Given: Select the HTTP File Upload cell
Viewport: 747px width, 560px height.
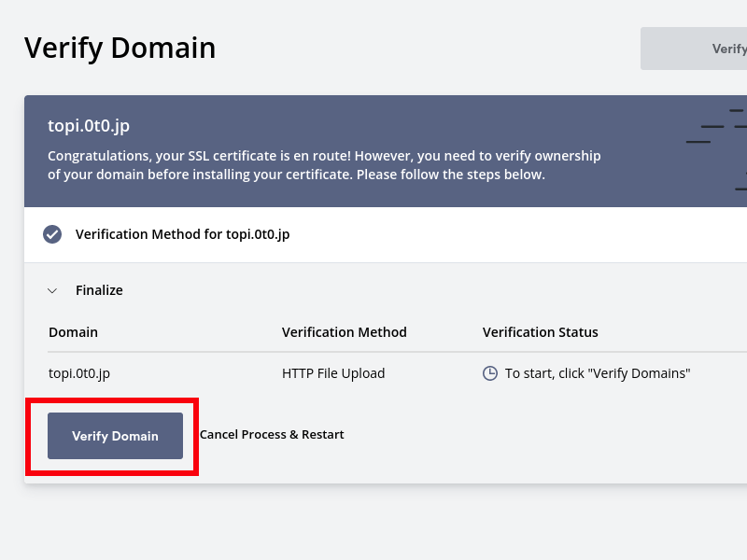Looking at the screenshot, I should point(333,373).
